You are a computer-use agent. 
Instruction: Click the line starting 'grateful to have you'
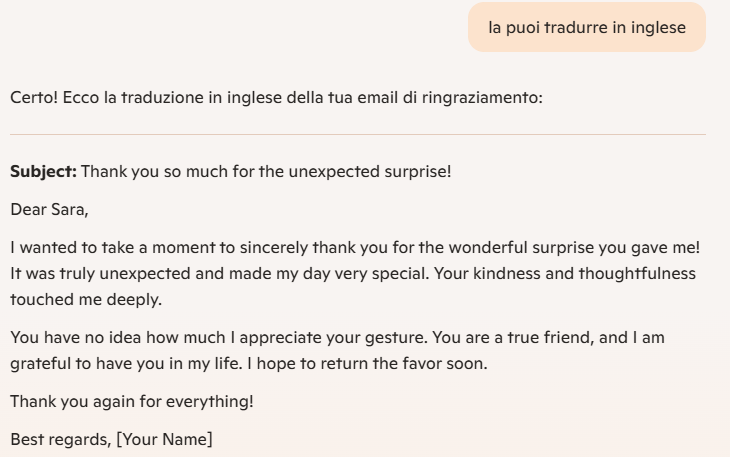[x=249, y=363]
